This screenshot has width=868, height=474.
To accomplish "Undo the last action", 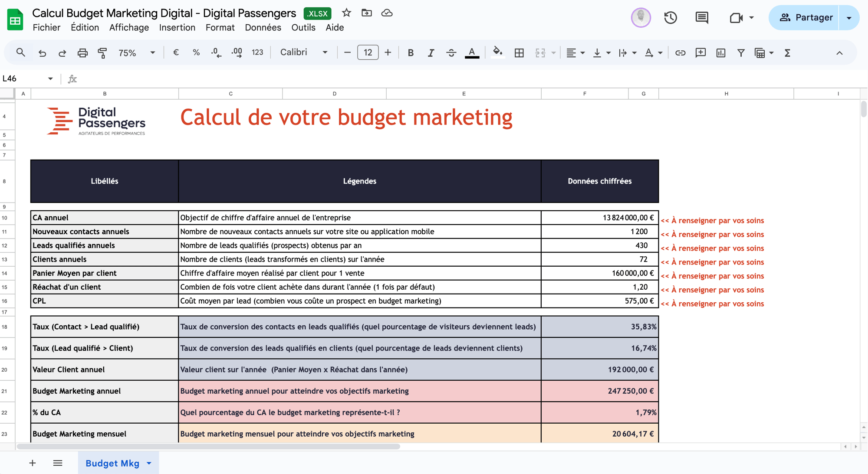I will [x=42, y=52].
